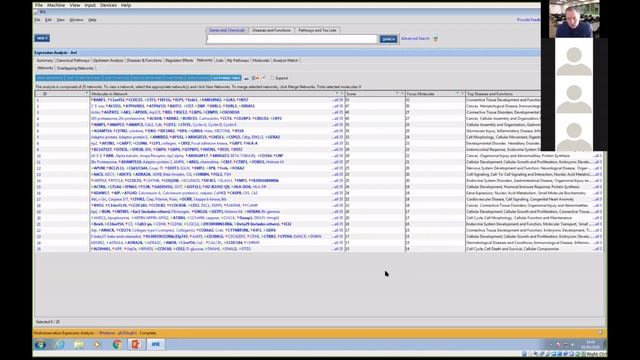Open the Advanced Search link
This screenshot has width=640, height=360.
tap(415, 38)
